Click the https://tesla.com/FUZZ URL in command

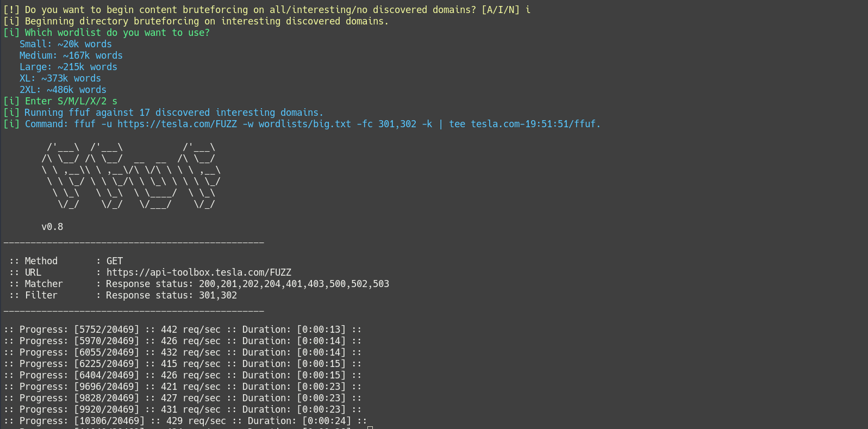pos(177,124)
